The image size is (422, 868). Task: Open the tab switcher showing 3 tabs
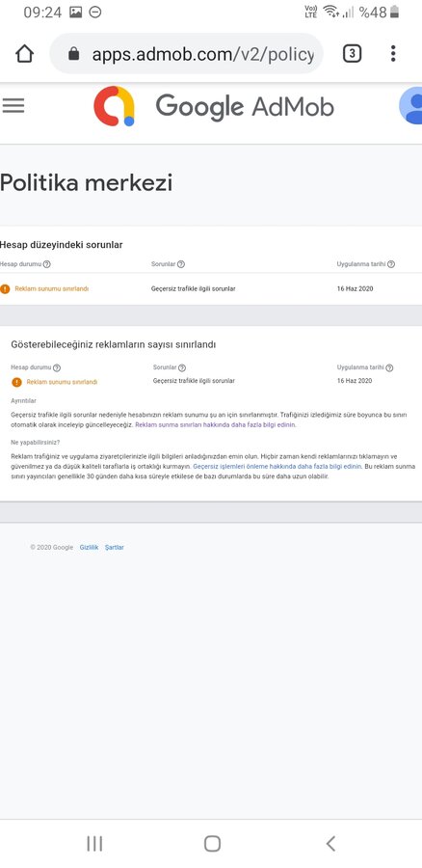click(352, 54)
